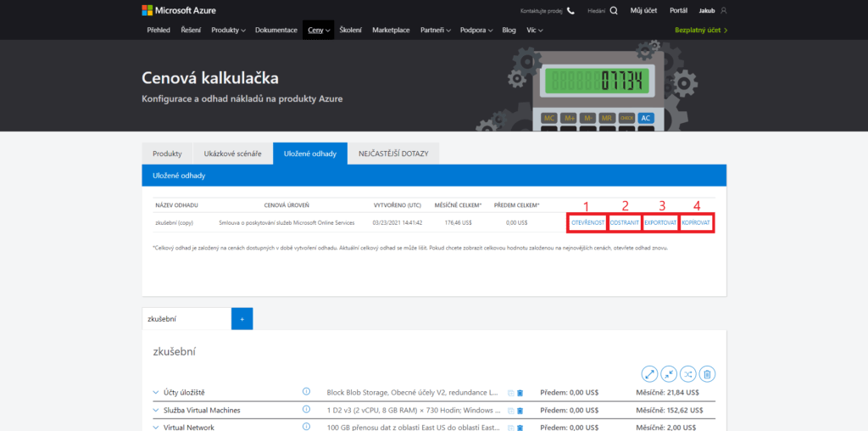Collapse all estimate items icon
868x431 pixels.
670,373
